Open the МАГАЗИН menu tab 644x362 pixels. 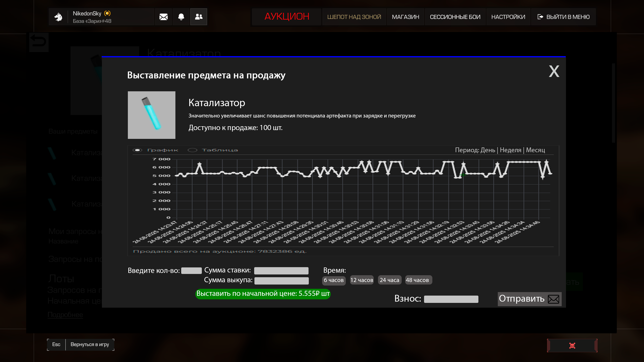405,17
